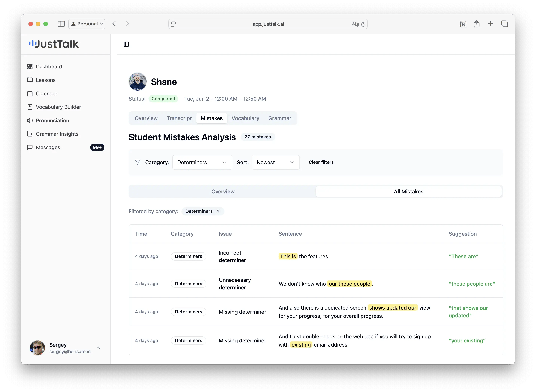Image resolution: width=536 pixels, height=392 pixels.
Task: Click the Issue column header
Action: (225, 234)
